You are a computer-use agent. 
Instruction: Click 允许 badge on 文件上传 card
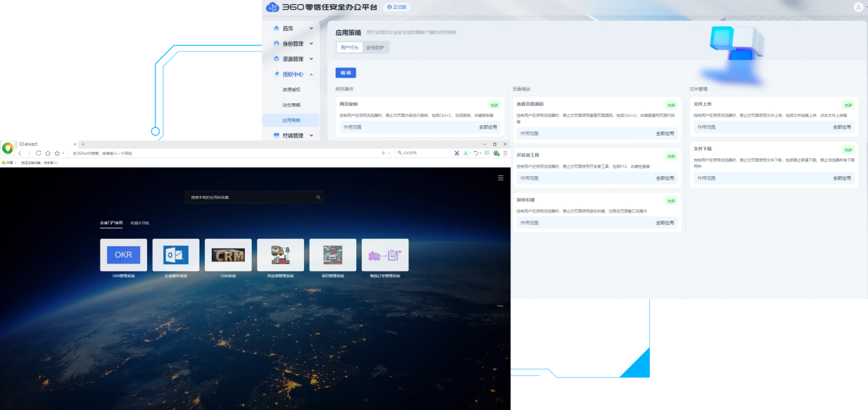tap(847, 105)
